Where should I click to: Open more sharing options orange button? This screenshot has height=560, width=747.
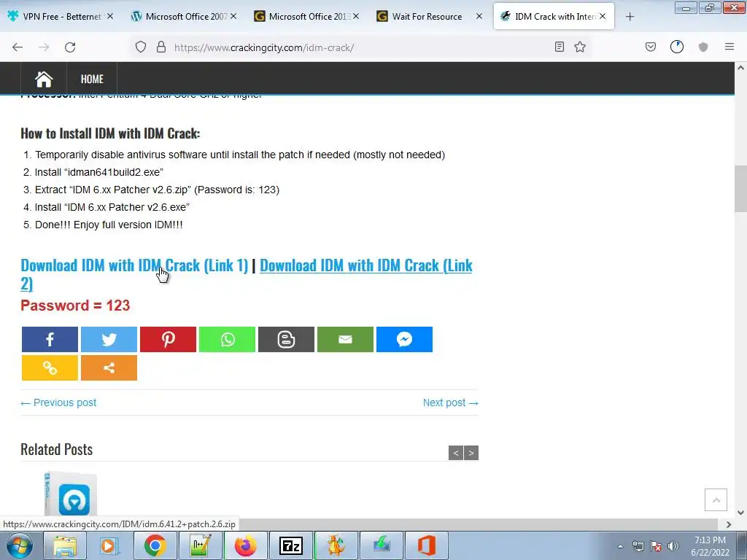point(109,367)
